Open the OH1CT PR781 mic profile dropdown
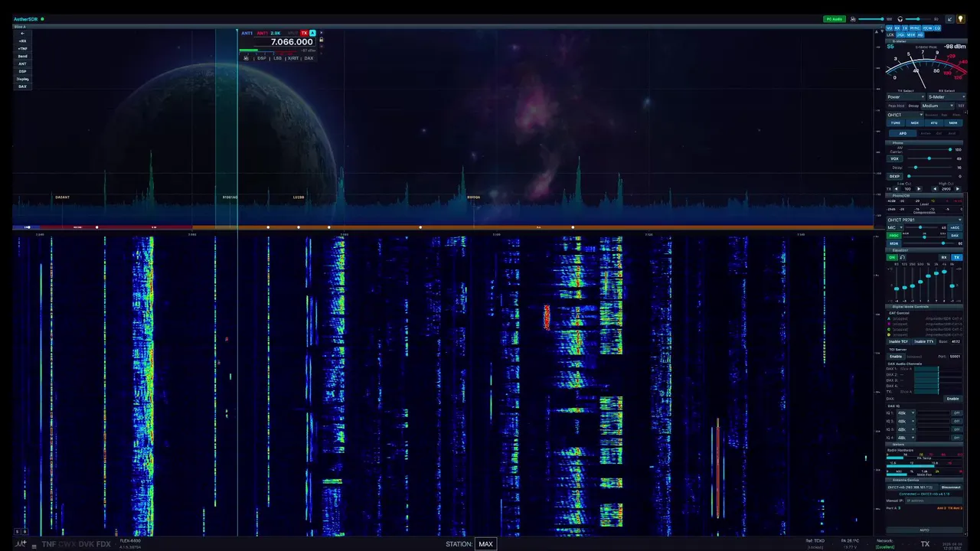This screenshot has height=551, width=980. click(x=924, y=220)
